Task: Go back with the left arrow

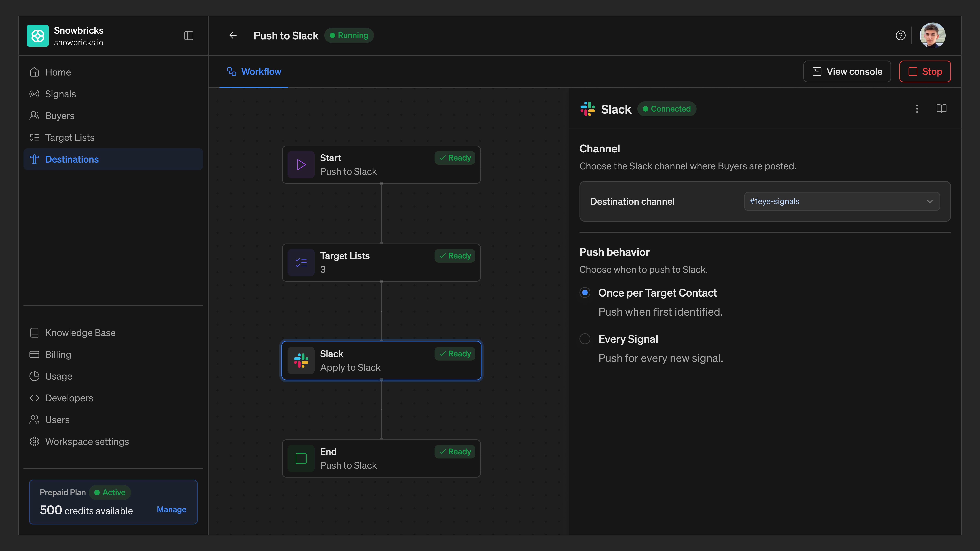Action: [233, 35]
